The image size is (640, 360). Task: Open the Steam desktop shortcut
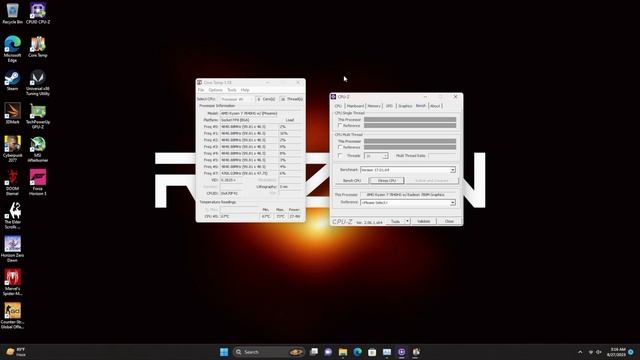[12, 80]
